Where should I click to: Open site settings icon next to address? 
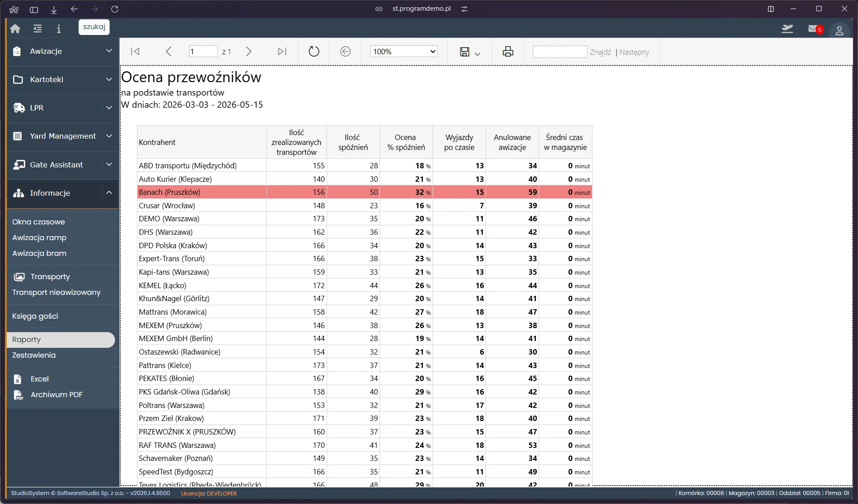click(x=464, y=9)
